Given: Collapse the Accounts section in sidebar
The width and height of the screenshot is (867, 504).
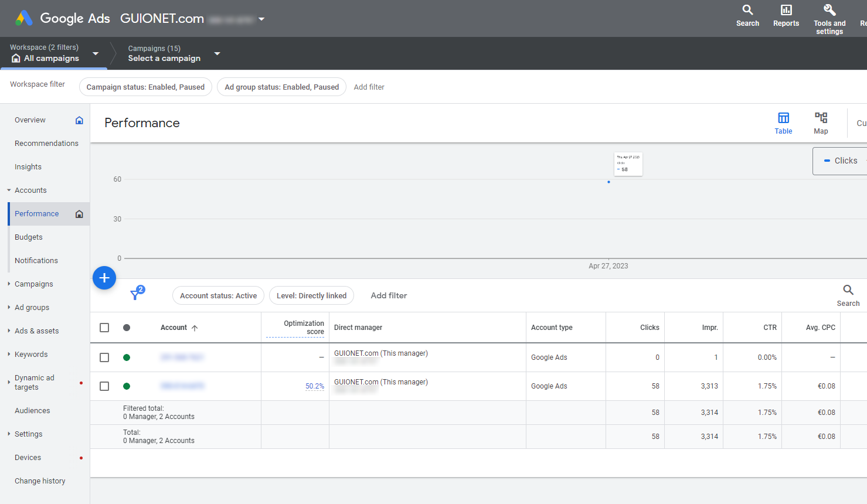Looking at the screenshot, I should pyautogui.click(x=9, y=190).
